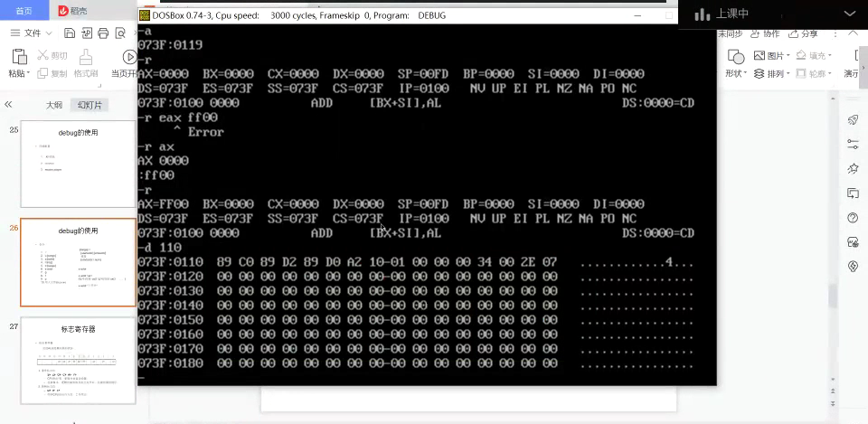Select the Slides 幻灯片 tab
Viewport: 868px width, 424px height.
[90, 105]
